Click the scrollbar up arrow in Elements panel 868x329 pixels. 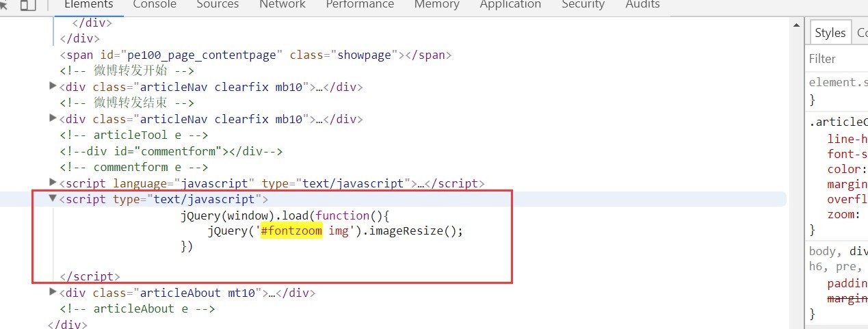796,24
